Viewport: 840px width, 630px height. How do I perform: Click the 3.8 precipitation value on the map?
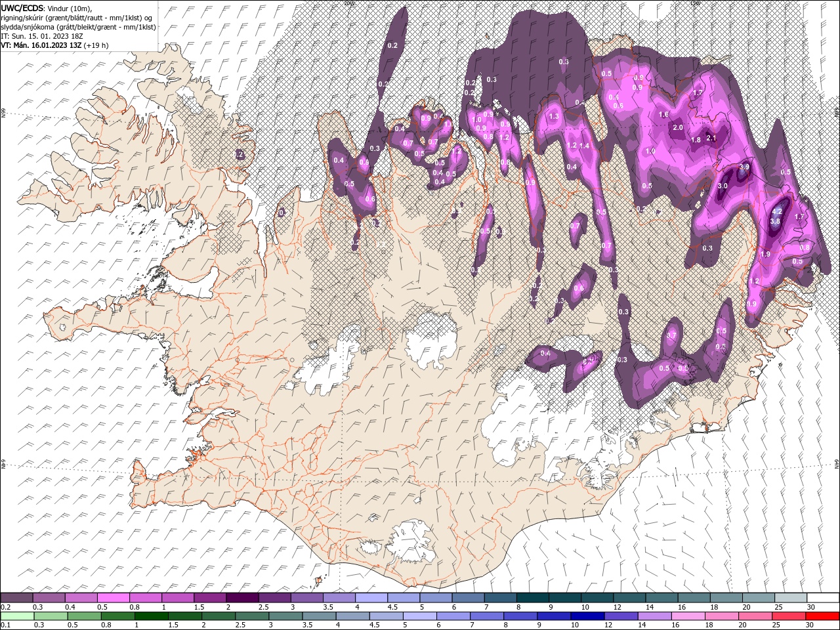[774, 222]
